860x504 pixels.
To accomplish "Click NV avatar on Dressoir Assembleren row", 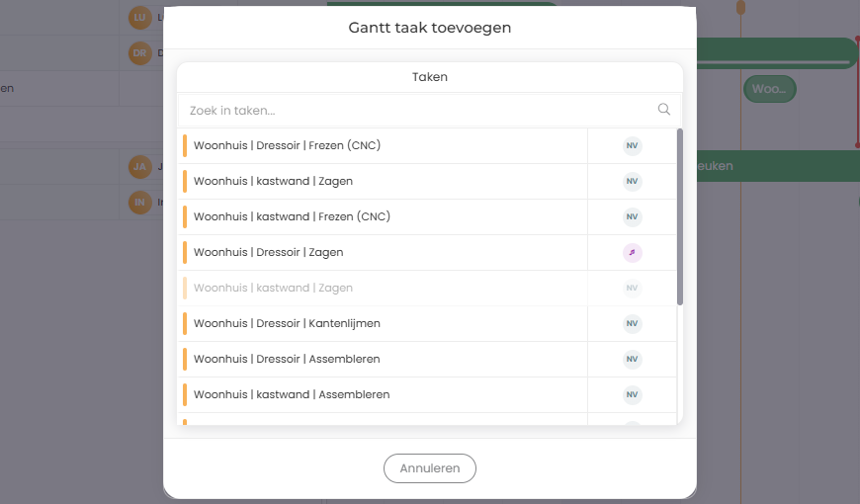I will tap(633, 360).
